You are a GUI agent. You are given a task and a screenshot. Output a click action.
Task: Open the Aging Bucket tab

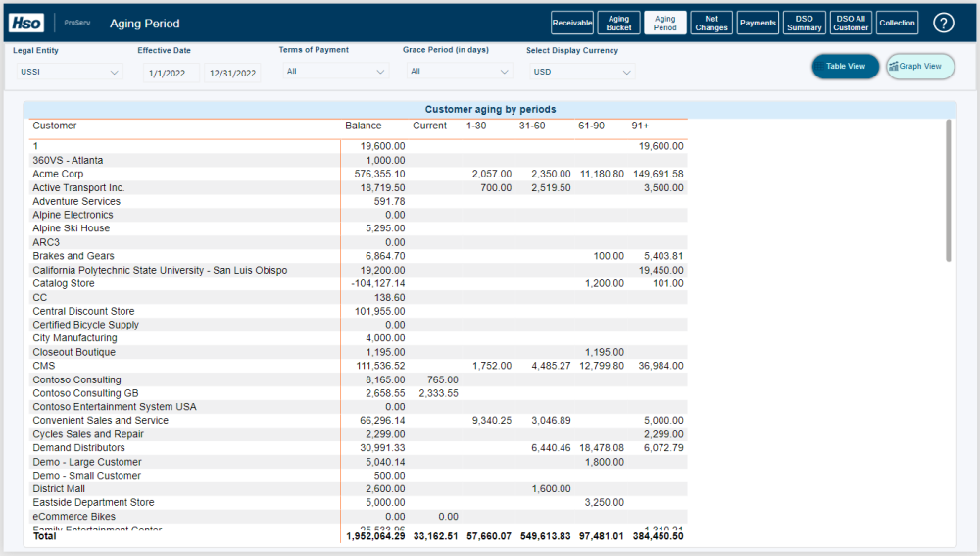click(x=618, y=23)
